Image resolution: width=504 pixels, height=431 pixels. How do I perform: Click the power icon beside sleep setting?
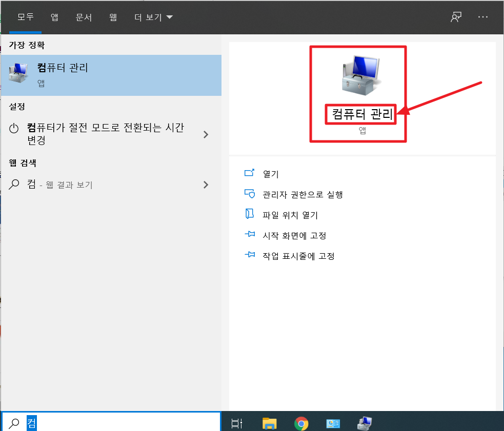click(14, 128)
